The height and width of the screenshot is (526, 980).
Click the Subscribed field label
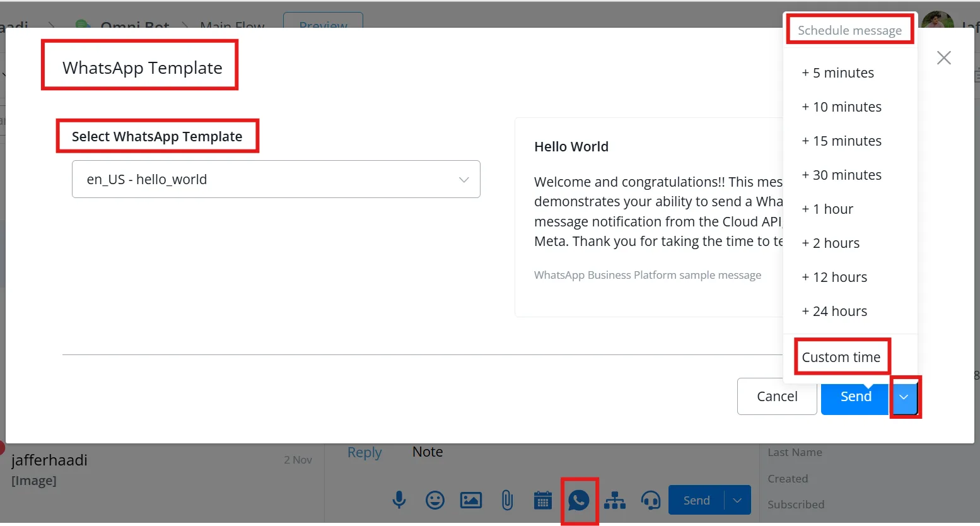tap(796, 505)
